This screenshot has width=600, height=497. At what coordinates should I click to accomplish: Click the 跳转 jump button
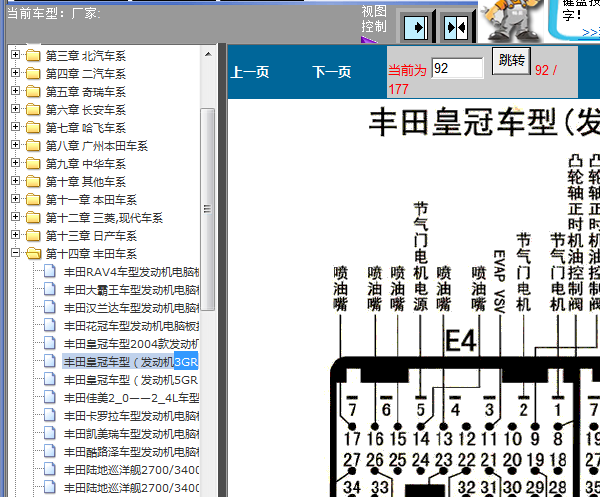coord(511,61)
